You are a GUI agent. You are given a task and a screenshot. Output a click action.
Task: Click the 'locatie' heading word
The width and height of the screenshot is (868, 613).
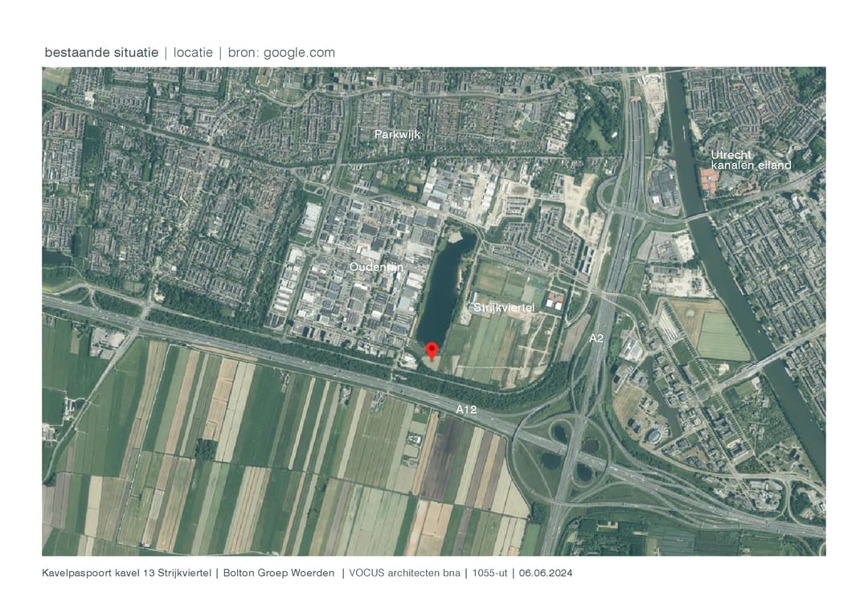point(193,52)
